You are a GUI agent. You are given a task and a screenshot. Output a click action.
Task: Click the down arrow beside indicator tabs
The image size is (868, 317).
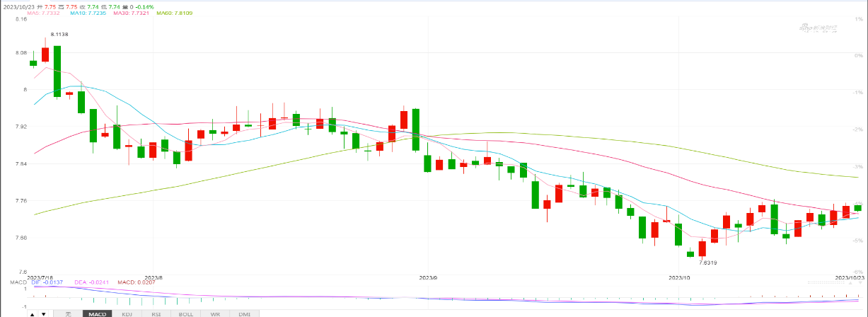(x=44, y=313)
